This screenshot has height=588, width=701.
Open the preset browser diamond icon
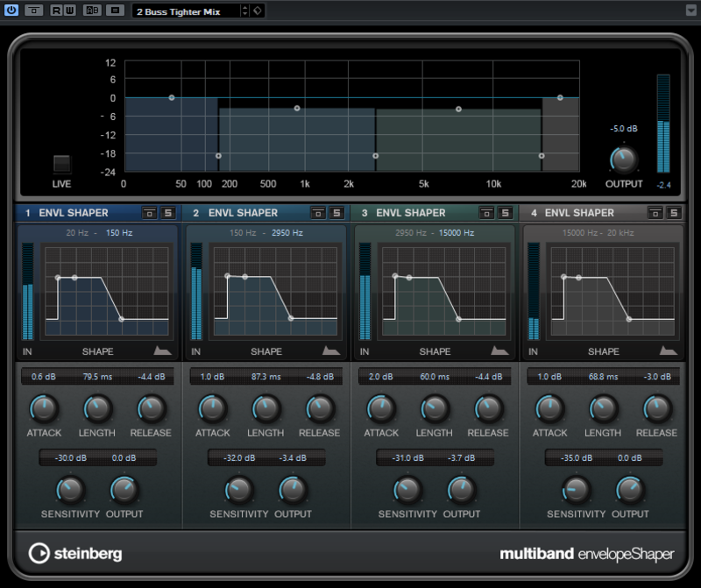(258, 11)
